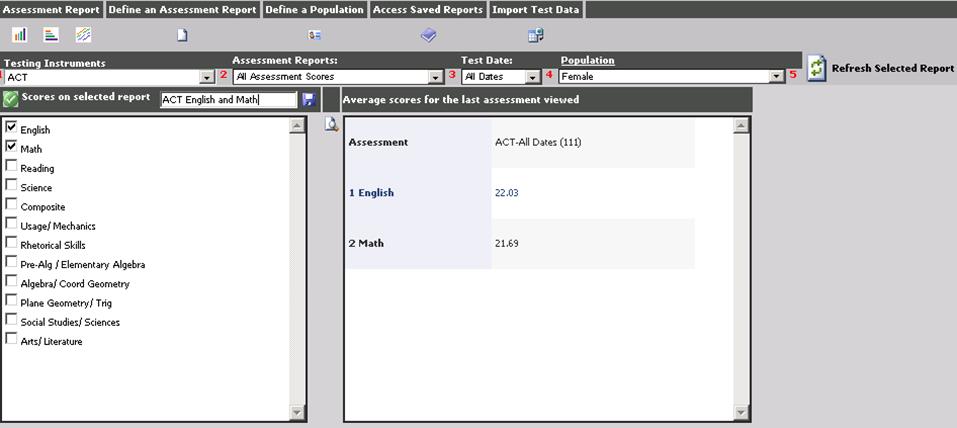The height and width of the screenshot is (428, 957).
Task: Open the Testing Instruments dropdown showing ACT
Action: click(x=109, y=78)
